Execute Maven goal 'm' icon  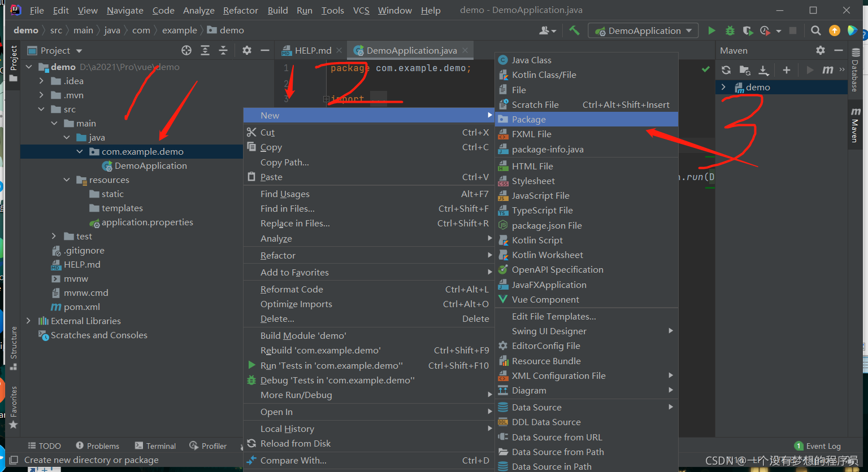[x=828, y=70]
